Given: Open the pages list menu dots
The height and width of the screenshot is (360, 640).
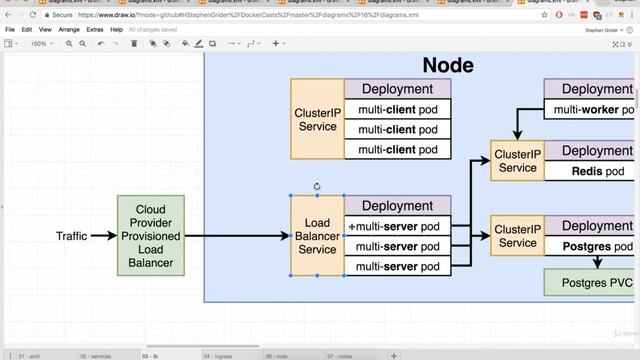Looking at the screenshot, I should pyautogui.click(x=10, y=356).
